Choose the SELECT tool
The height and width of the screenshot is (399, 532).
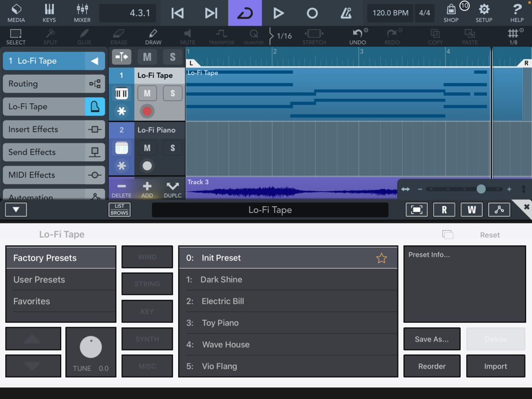(15, 37)
